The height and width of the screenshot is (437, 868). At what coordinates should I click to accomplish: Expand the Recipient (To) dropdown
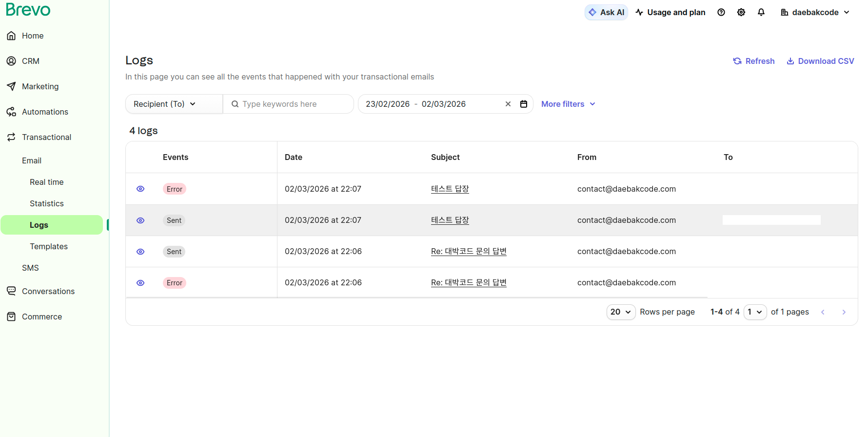174,104
